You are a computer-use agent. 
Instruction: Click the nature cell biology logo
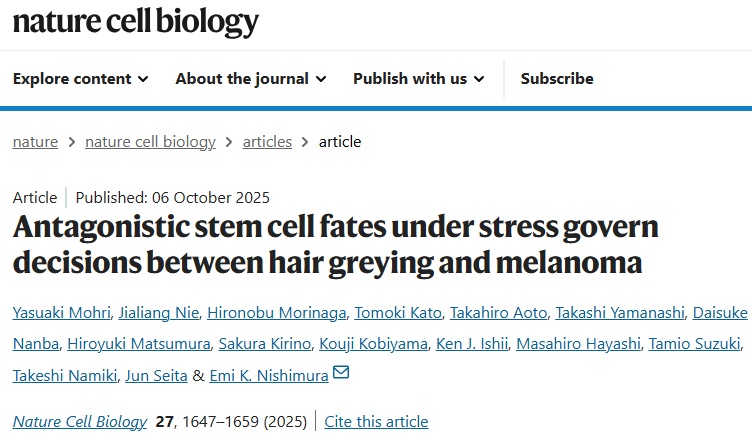coord(135,22)
